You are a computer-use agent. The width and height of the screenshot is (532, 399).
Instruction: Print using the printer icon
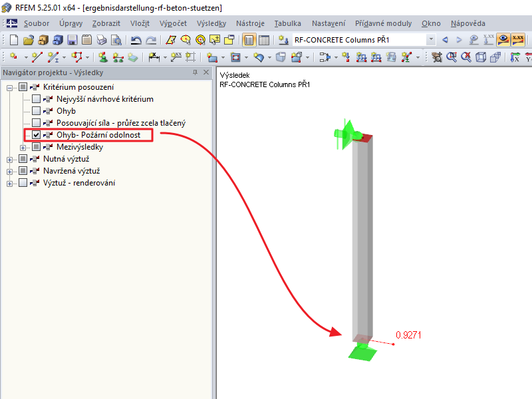point(102,40)
